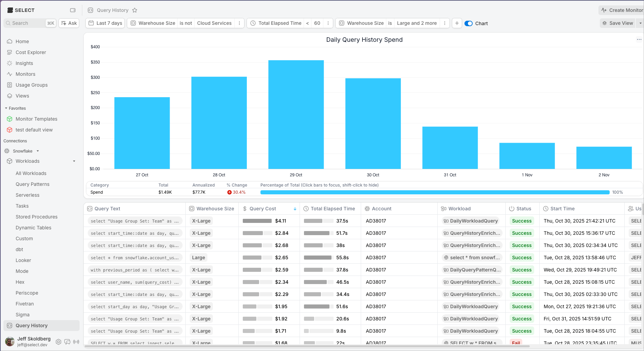Open the Save View dropdown arrow
This screenshot has width=644, height=351.
click(x=640, y=23)
